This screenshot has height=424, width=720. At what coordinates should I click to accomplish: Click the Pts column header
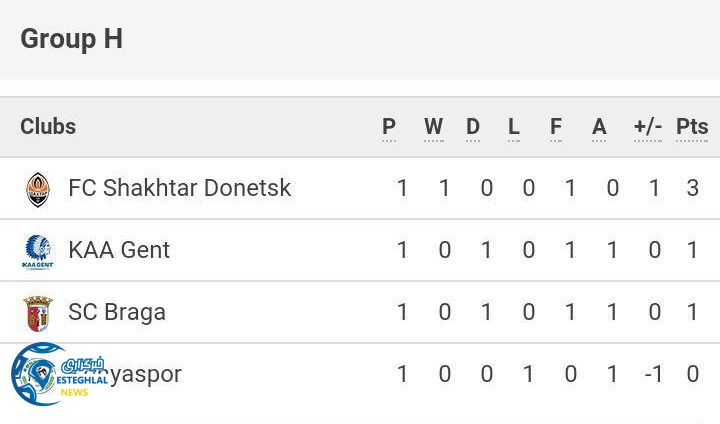[692, 127]
